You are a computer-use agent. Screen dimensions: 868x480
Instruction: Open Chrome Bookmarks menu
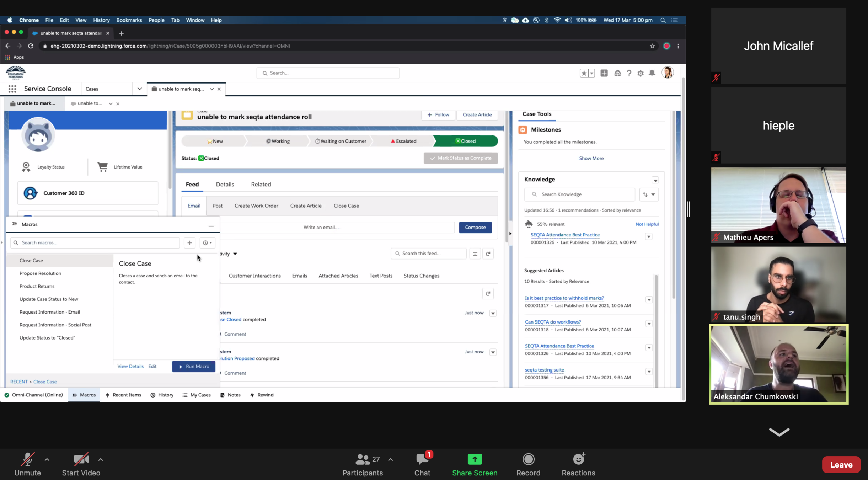tap(129, 20)
